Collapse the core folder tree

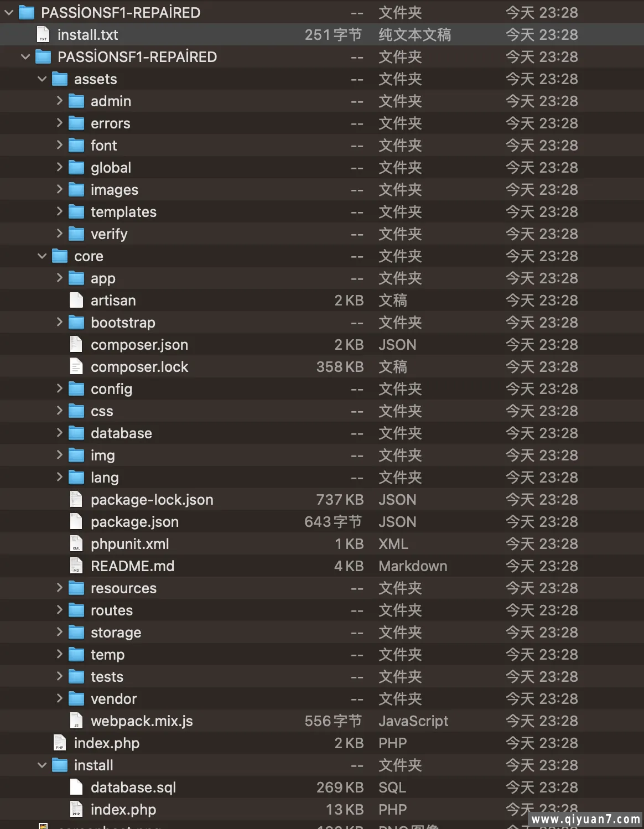[42, 256]
